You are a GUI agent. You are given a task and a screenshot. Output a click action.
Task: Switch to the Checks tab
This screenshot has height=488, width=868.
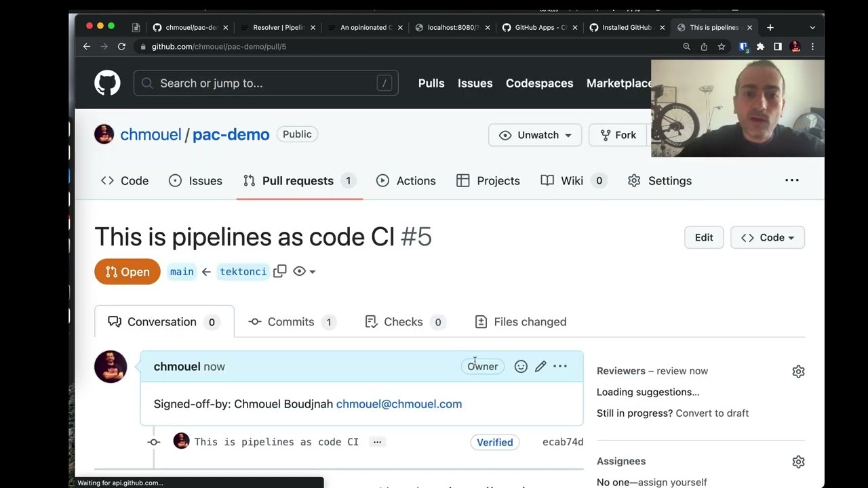[x=405, y=322]
